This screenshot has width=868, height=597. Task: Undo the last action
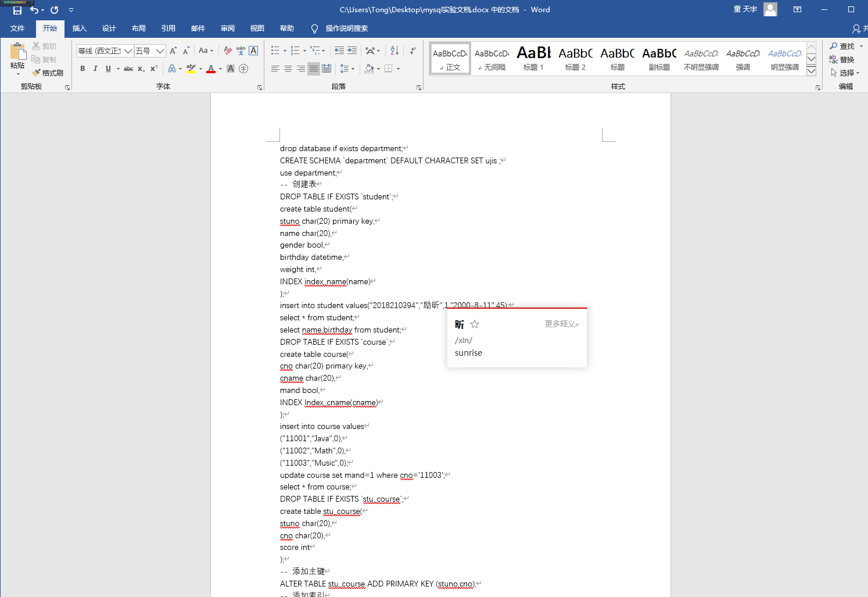click(x=34, y=10)
